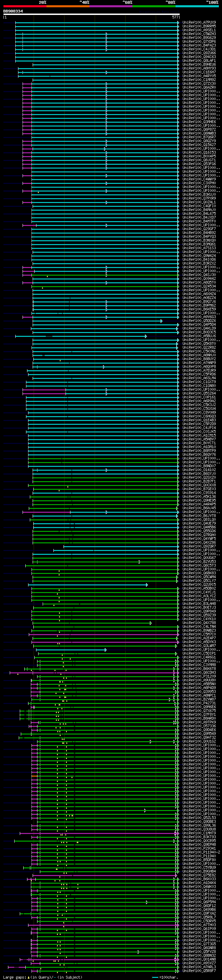Select label UniRef100_Q8QZY9
This screenshot has width=222, height=980.
(199, 141)
